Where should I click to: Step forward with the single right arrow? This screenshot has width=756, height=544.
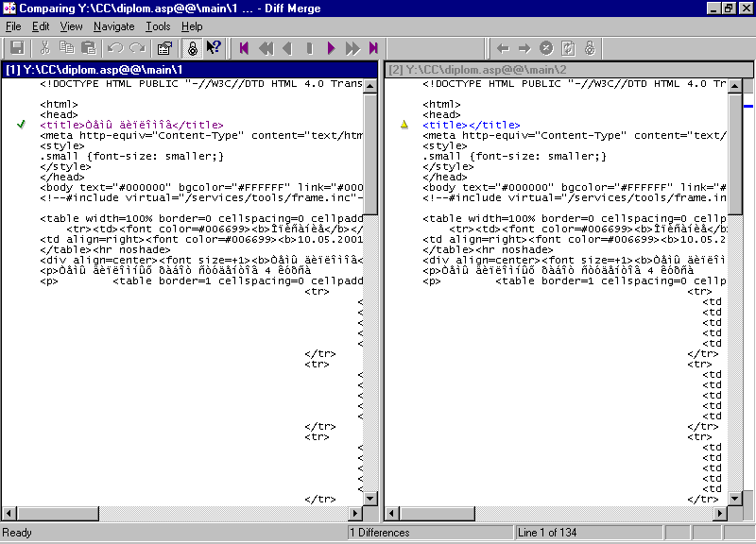pos(332,48)
